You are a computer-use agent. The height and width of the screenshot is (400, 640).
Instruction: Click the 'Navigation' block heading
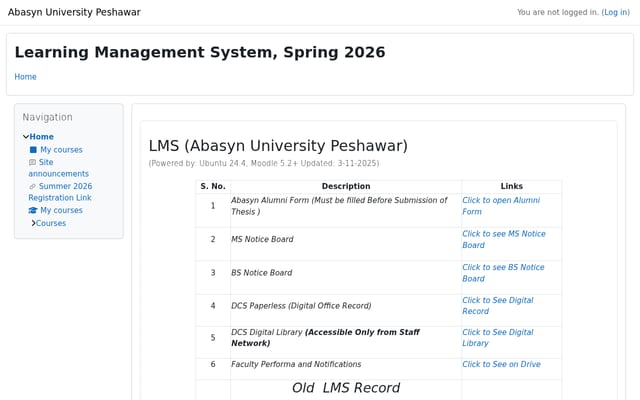pyautogui.click(x=47, y=117)
